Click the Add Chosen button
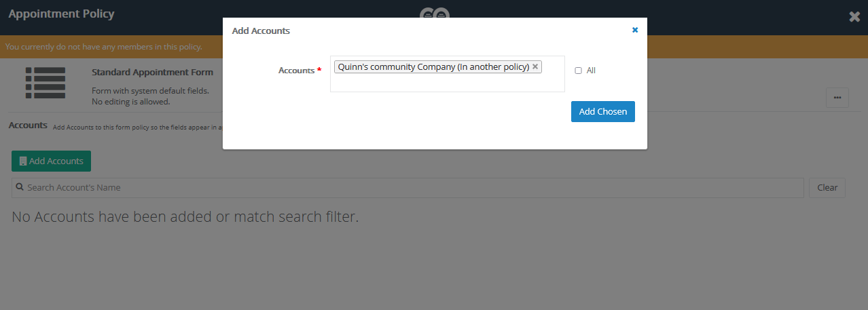This screenshot has width=868, height=310. [602, 112]
